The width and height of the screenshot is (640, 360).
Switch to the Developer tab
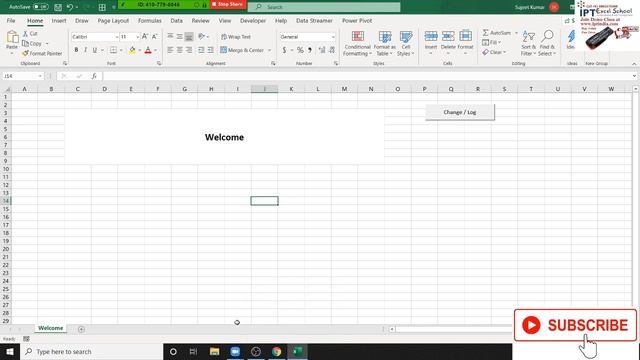click(x=253, y=20)
